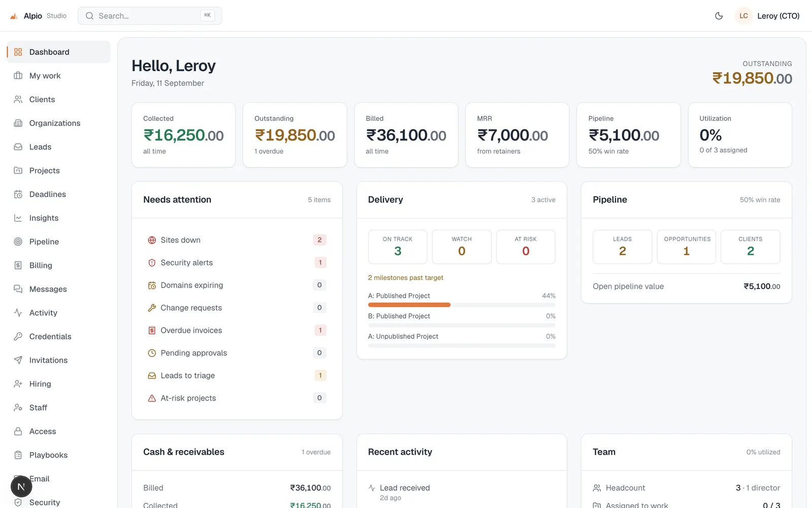Screen dimensions: 812x508
Task: Open the Sites down attention row
Action: point(237,240)
